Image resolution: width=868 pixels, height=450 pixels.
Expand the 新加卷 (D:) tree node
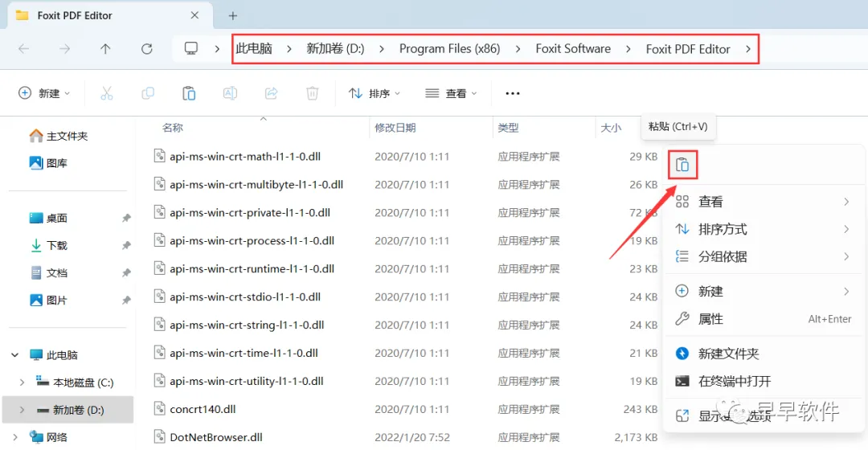(x=22, y=410)
